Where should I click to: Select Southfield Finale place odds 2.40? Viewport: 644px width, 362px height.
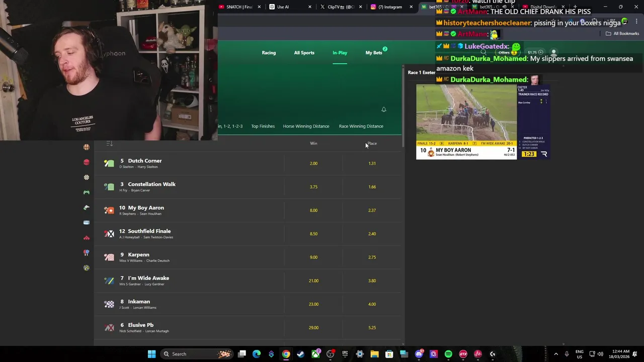click(x=372, y=234)
